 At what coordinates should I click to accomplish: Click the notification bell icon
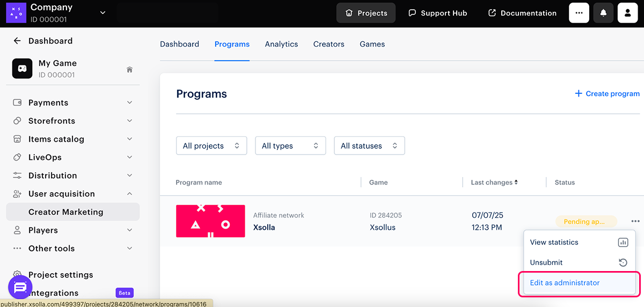603,13
